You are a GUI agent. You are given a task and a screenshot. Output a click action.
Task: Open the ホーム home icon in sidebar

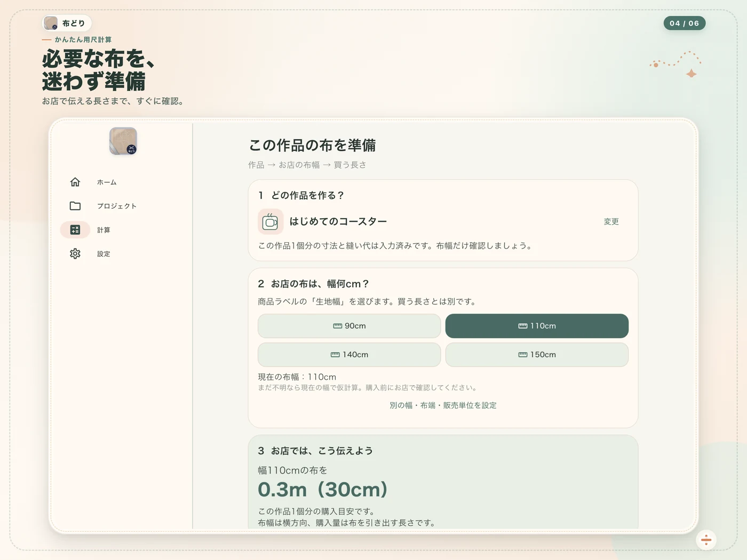point(75,182)
